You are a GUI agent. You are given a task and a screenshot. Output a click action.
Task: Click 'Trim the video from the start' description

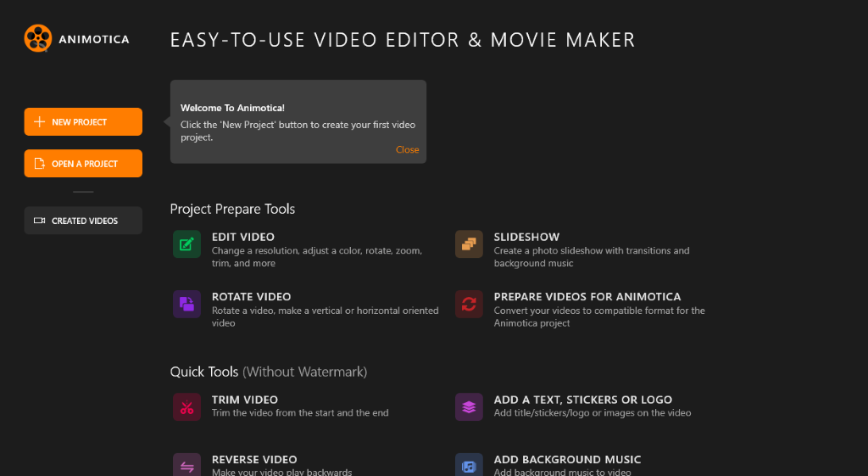tap(300, 413)
